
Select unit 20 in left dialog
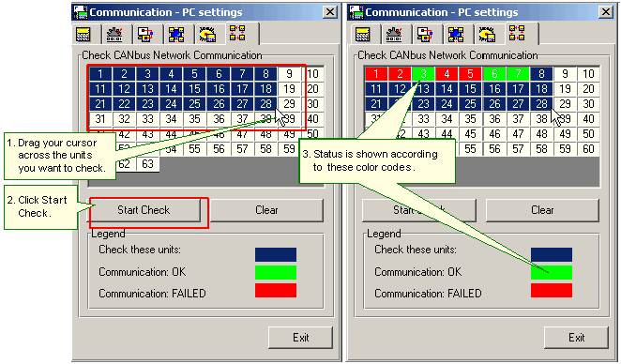(x=313, y=89)
